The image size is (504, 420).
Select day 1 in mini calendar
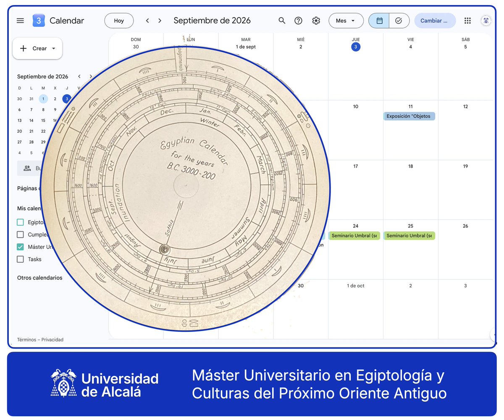pos(43,99)
